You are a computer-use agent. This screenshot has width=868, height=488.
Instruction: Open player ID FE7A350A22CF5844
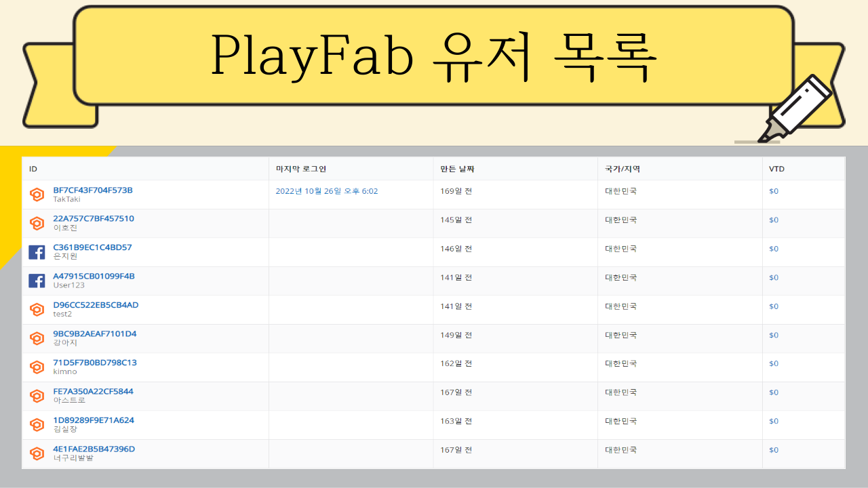tap(93, 392)
